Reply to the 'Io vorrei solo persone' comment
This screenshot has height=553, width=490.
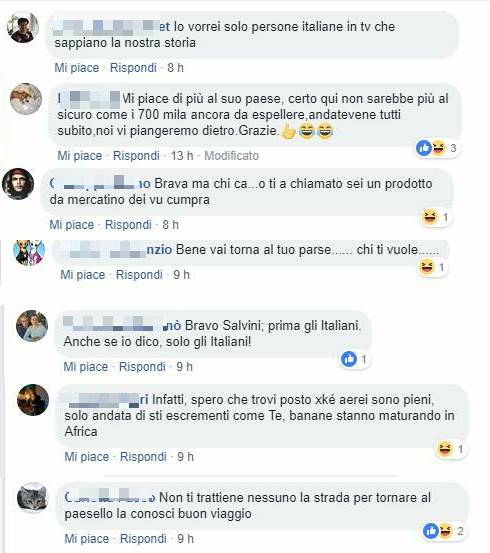133,67
